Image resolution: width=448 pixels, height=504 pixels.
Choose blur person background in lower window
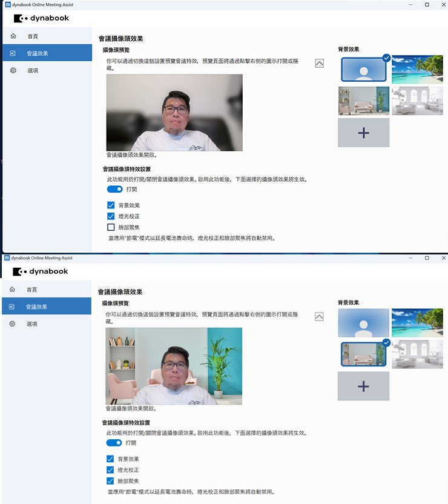(363, 323)
